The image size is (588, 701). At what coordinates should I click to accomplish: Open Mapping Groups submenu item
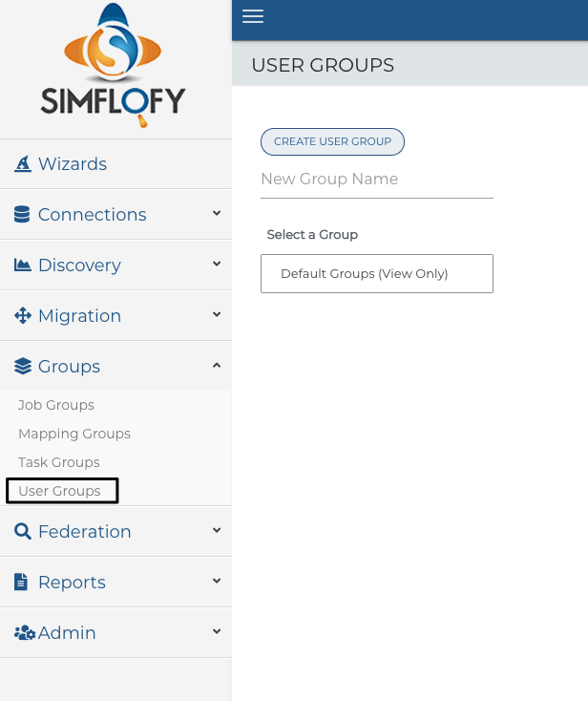(74, 434)
